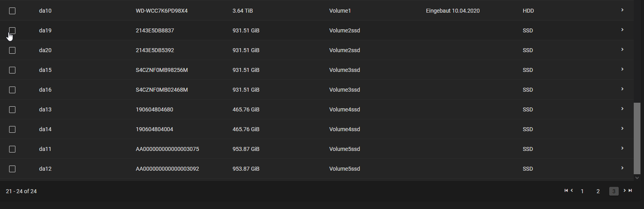
Task: Select checkbox beside da12
Action: (12, 169)
